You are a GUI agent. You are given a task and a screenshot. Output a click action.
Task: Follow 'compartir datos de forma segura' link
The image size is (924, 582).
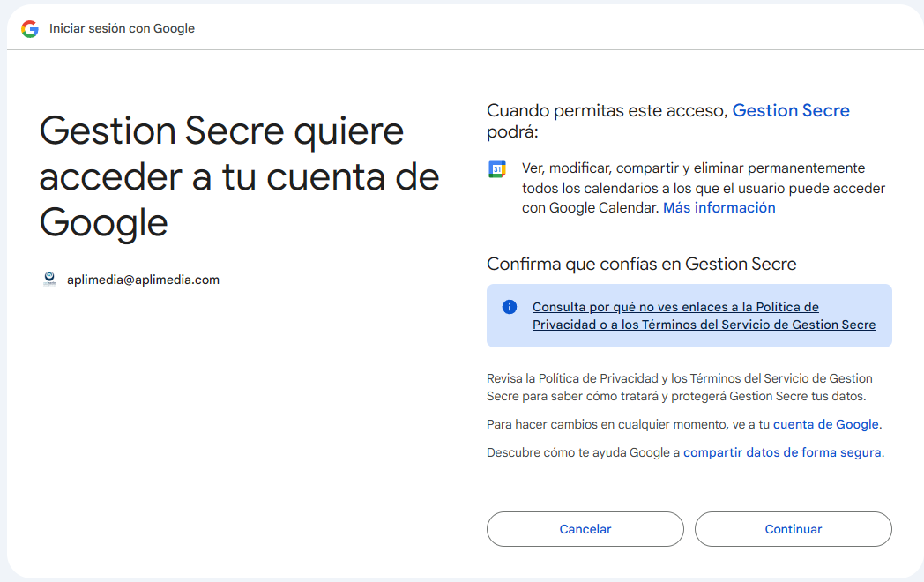tap(782, 452)
